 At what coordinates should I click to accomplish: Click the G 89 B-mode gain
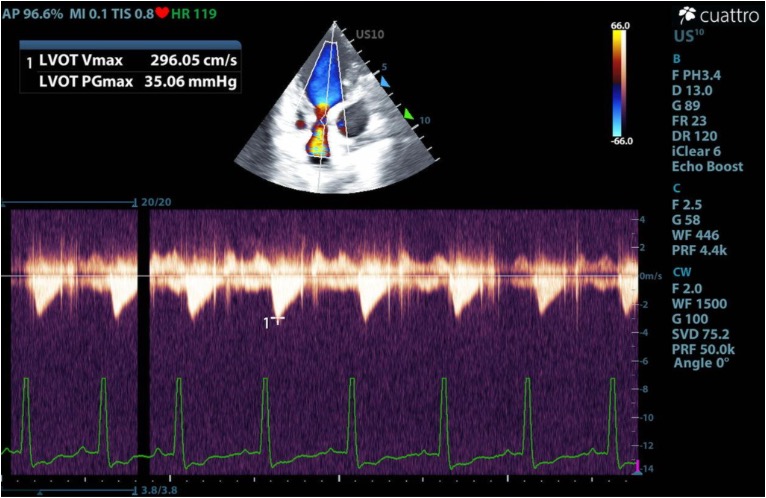click(x=686, y=106)
